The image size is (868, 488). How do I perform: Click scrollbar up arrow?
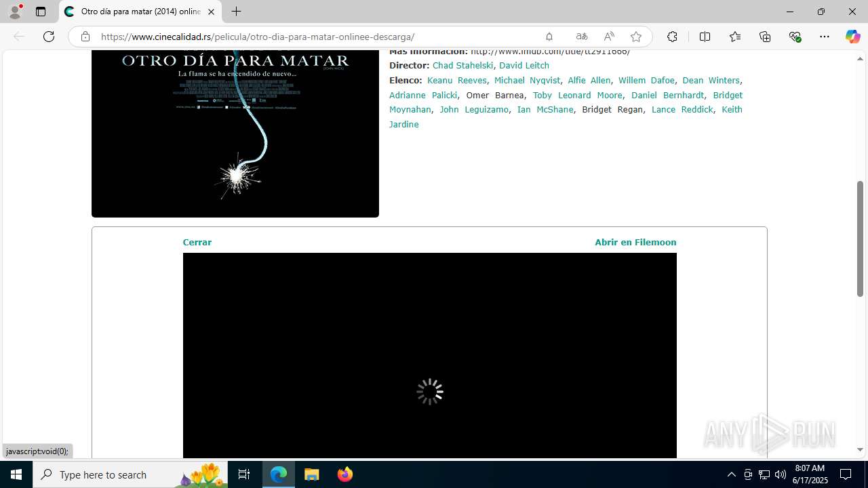tap(860, 58)
